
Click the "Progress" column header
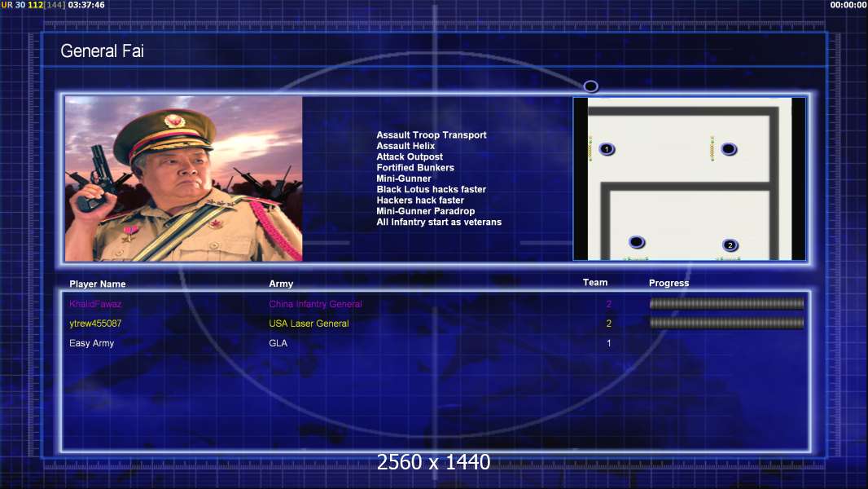669,283
